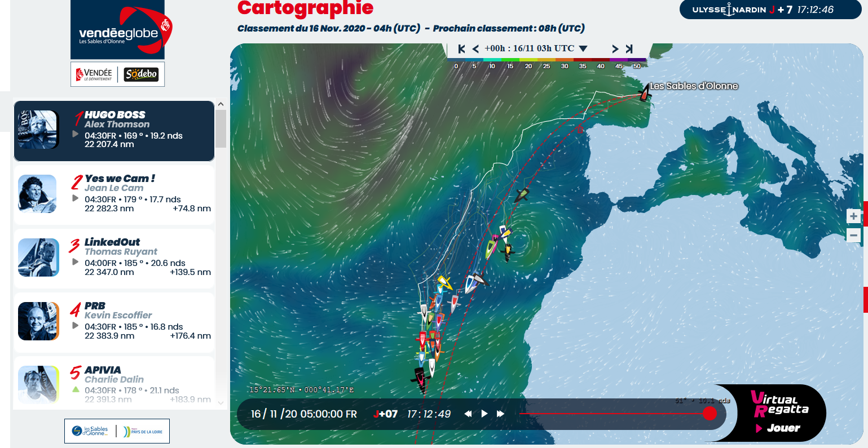The width and height of the screenshot is (868, 448).
Task: Select LinkedOut boat name
Action: tap(112, 242)
